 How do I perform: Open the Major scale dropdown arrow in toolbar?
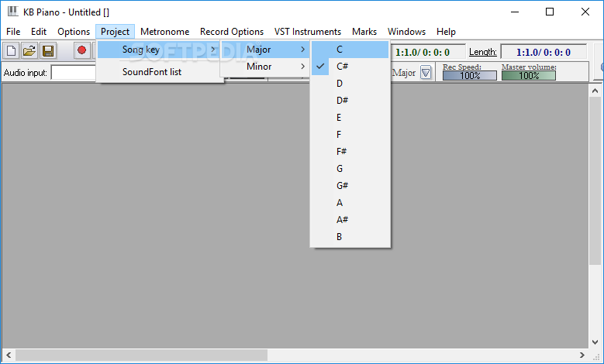tap(426, 72)
